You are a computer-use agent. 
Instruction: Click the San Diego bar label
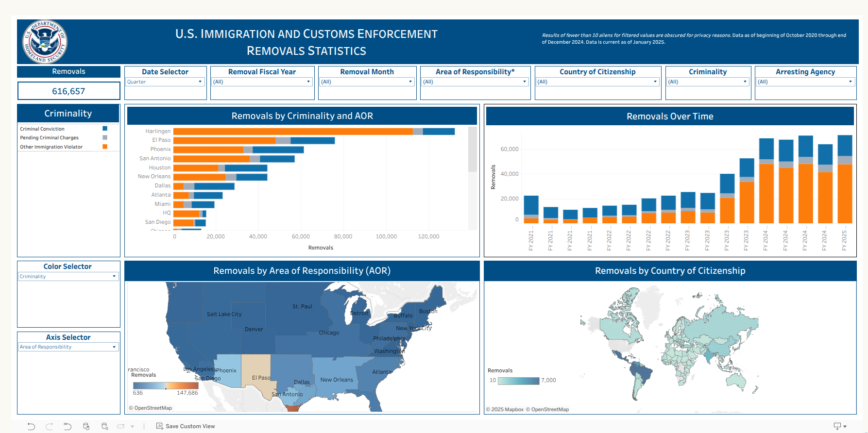point(158,222)
